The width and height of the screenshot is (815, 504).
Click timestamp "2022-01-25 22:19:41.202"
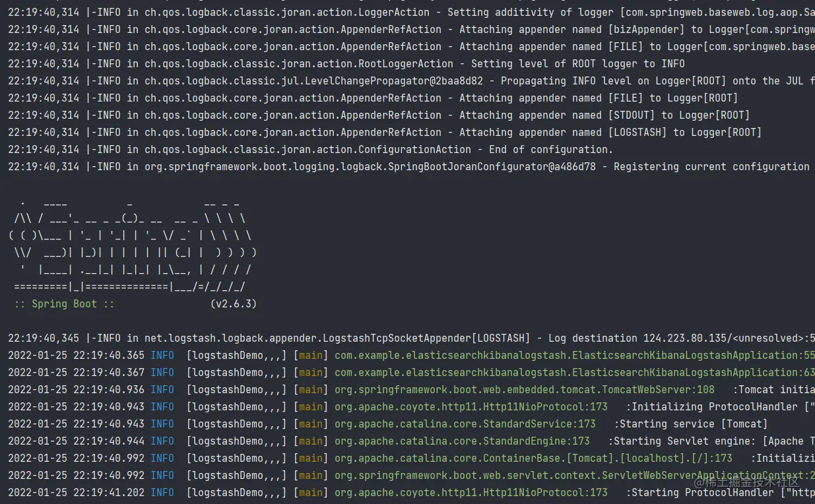(76, 492)
